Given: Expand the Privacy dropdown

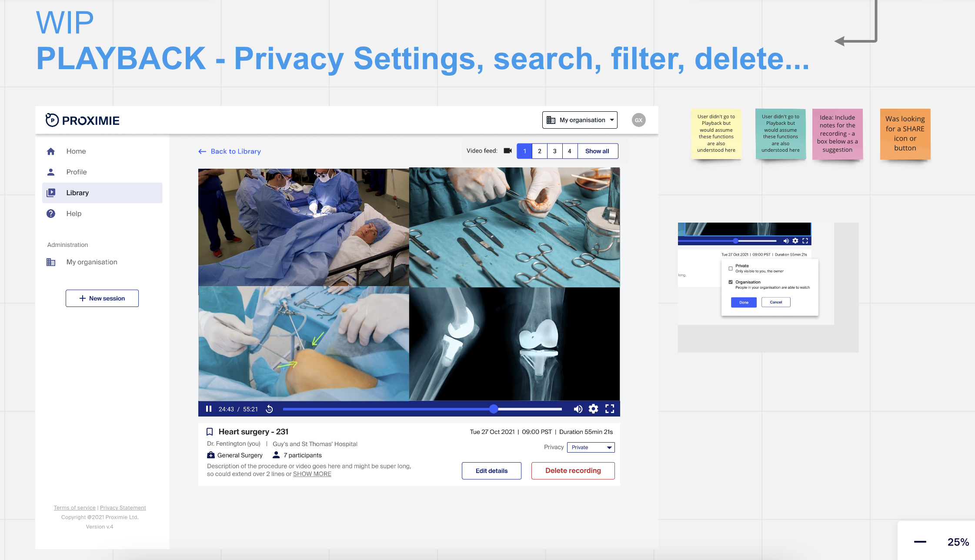Looking at the screenshot, I should click(591, 447).
